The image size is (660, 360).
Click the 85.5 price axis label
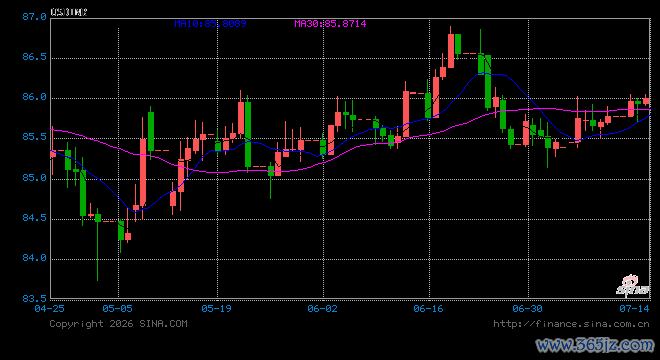(34, 137)
